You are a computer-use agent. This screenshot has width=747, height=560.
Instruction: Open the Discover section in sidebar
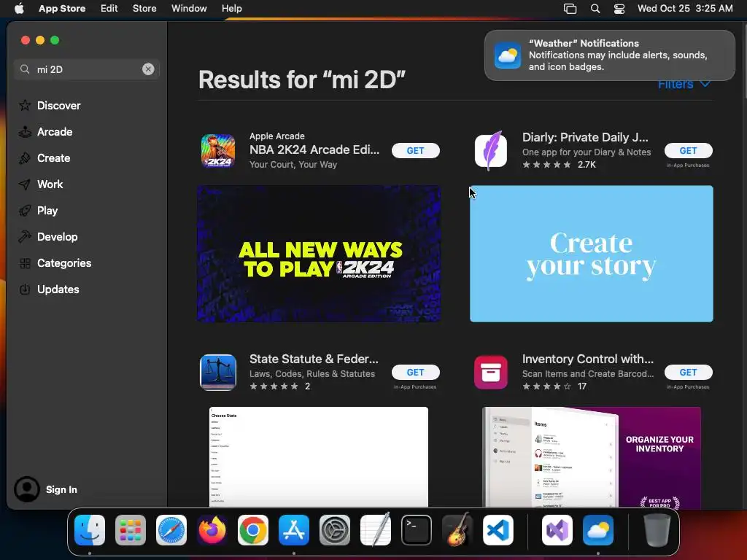coord(50,105)
